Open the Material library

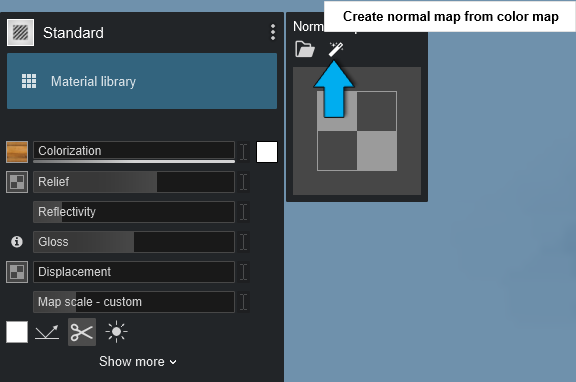pos(142,81)
